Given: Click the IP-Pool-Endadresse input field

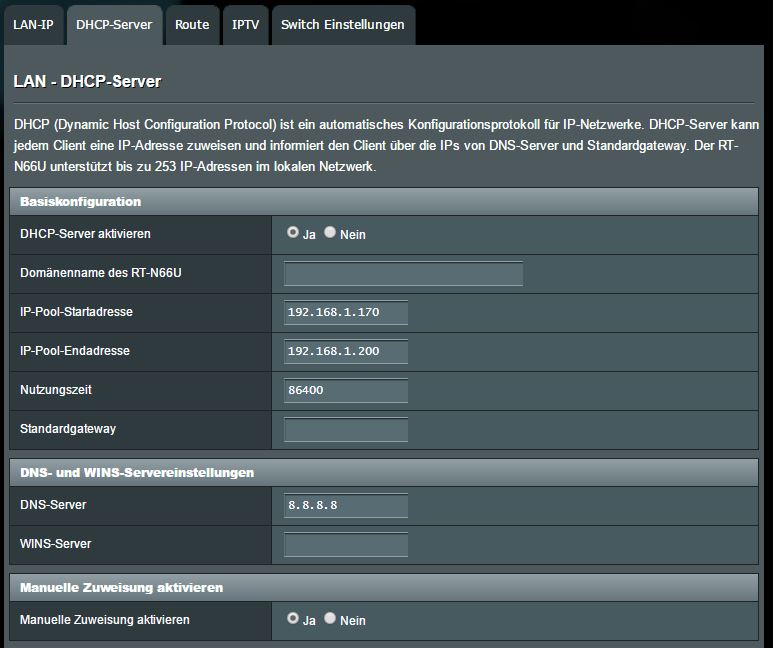Looking at the screenshot, I should (346, 352).
